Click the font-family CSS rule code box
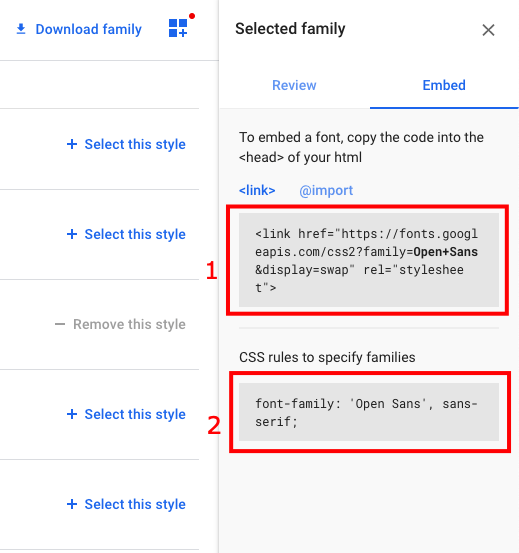The height and width of the screenshot is (553, 519). (369, 412)
